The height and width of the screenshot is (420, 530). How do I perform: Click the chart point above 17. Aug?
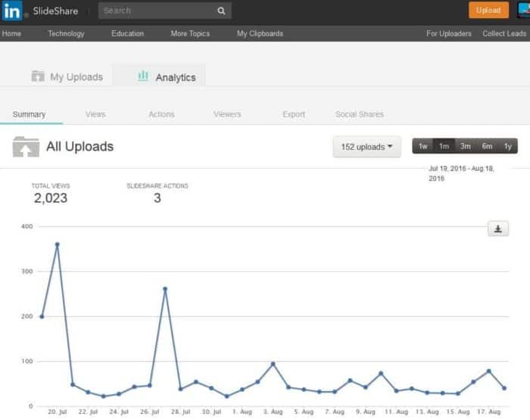point(489,371)
